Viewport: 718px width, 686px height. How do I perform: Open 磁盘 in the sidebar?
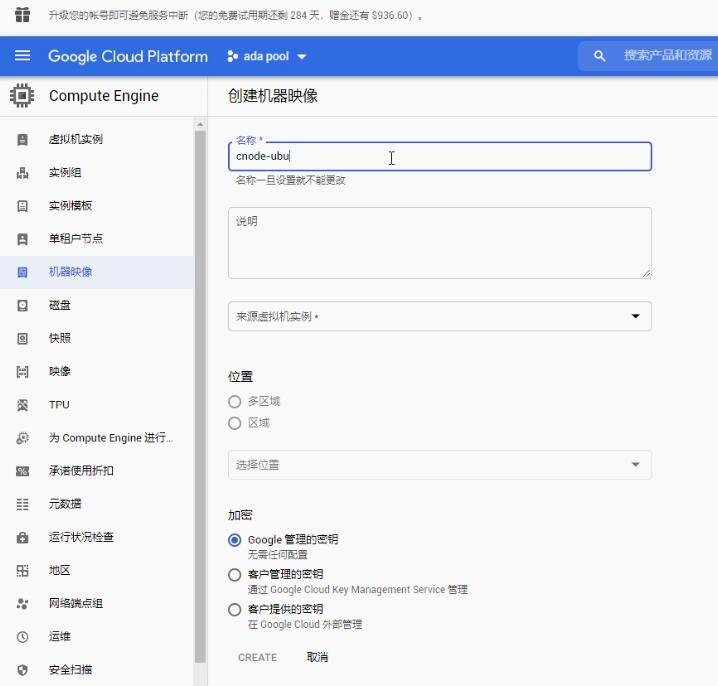tap(60, 305)
